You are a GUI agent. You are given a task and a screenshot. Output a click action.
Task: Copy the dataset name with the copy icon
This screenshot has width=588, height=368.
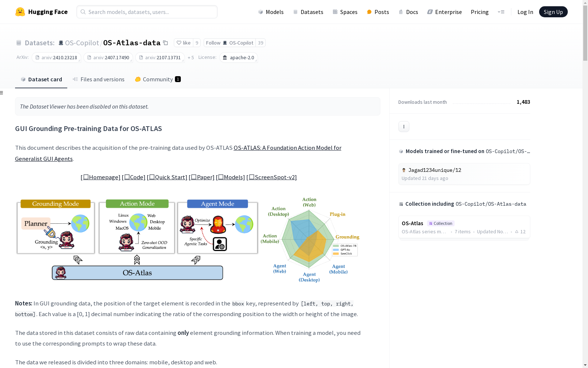pos(166,43)
